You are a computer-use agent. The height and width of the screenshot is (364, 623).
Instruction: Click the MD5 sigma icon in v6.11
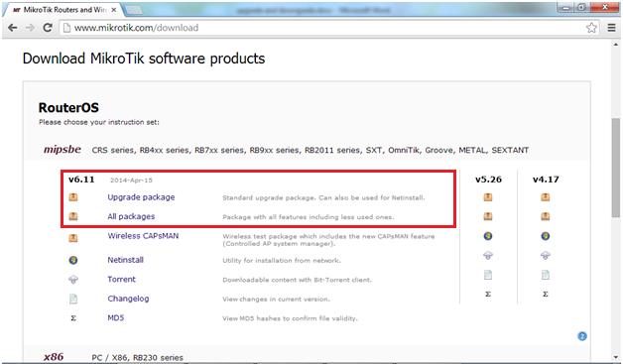click(73, 318)
